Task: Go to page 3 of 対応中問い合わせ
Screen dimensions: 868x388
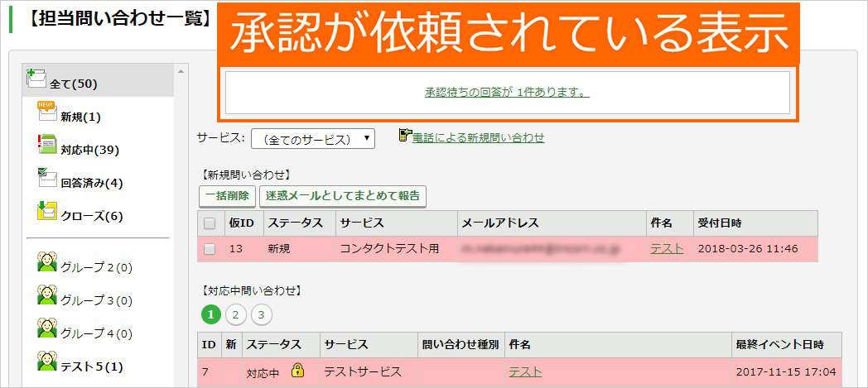Action: coord(261,315)
